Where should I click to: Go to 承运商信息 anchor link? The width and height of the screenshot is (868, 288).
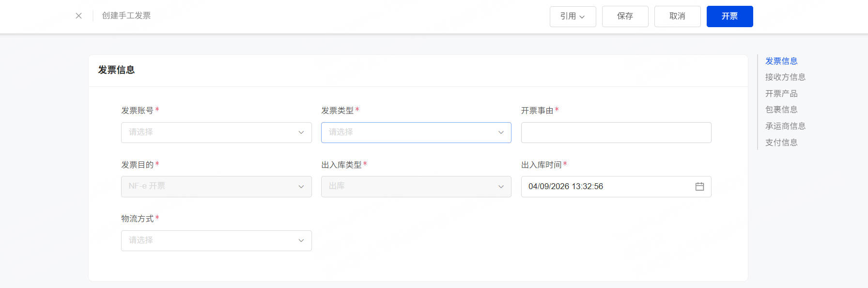click(x=785, y=126)
